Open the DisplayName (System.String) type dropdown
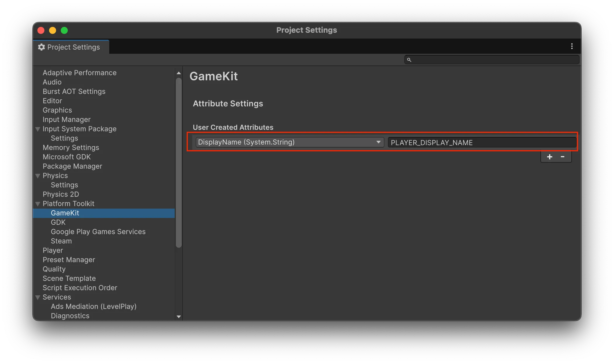Screen dimensions: 614x364 click(x=289, y=142)
